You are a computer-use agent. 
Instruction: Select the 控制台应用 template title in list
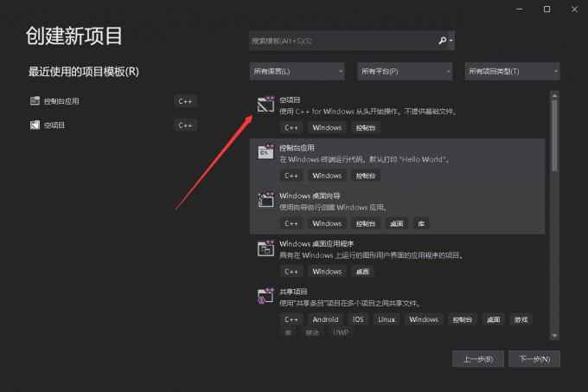[x=297, y=148]
